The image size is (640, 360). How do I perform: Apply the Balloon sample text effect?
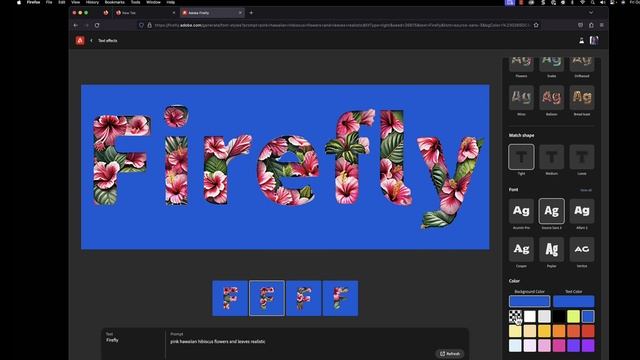[x=551, y=98]
